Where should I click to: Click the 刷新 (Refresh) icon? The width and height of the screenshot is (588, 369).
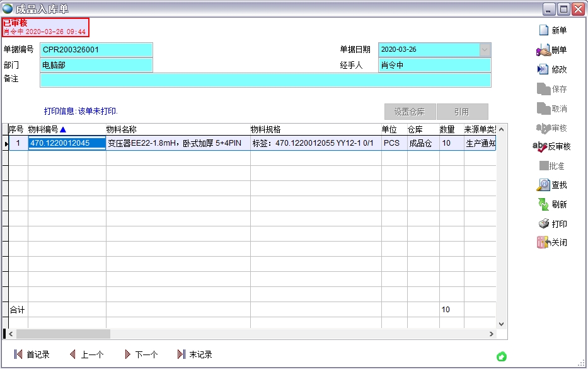543,204
